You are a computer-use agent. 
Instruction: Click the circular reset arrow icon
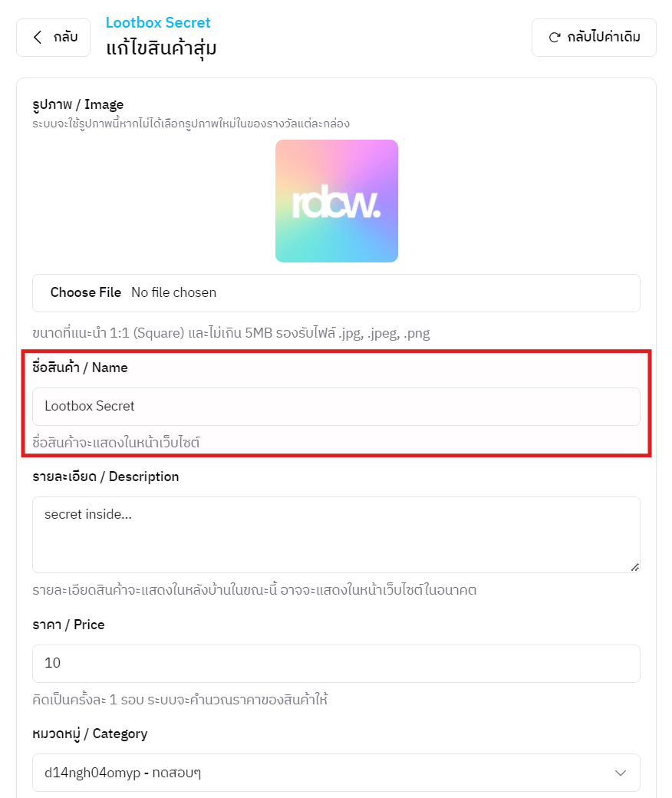[554, 38]
